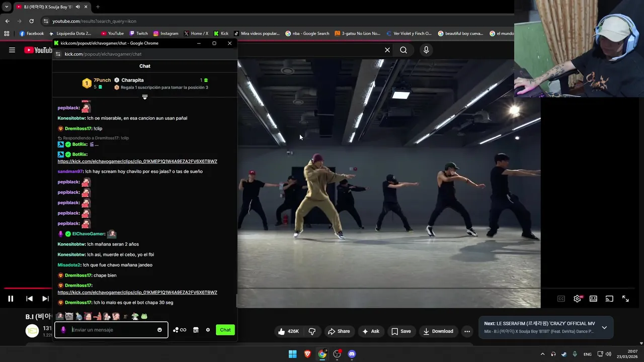
Task: Open YouTube player settings gear
Action: tap(578, 299)
